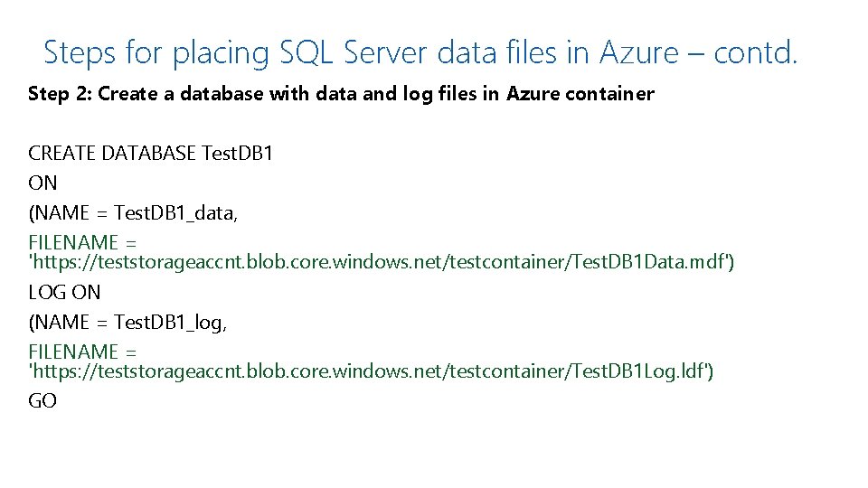Screen dimensions: 868x488
Task: Click the bold "Step 2:" label
Action: coord(60,94)
